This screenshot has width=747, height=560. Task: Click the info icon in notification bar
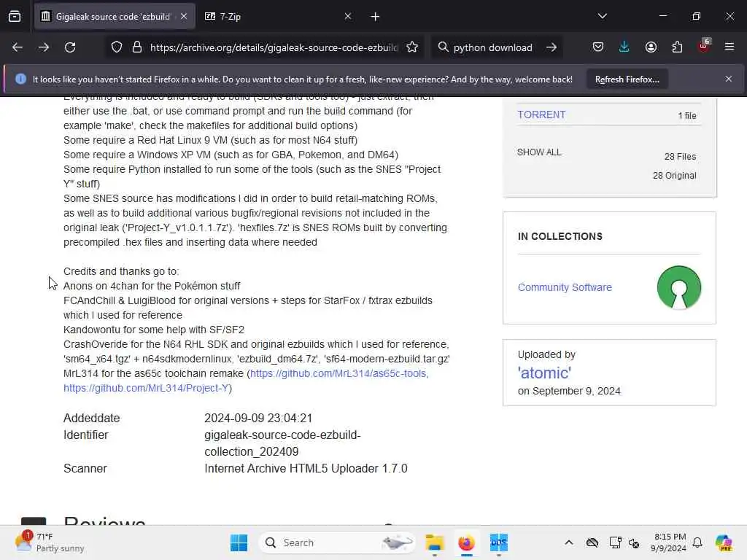[20, 79]
